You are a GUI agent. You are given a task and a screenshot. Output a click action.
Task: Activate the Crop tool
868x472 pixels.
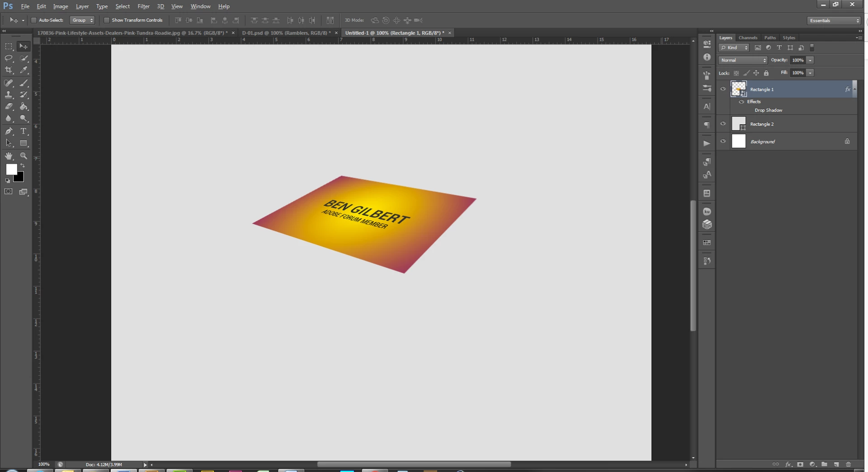[9, 70]
